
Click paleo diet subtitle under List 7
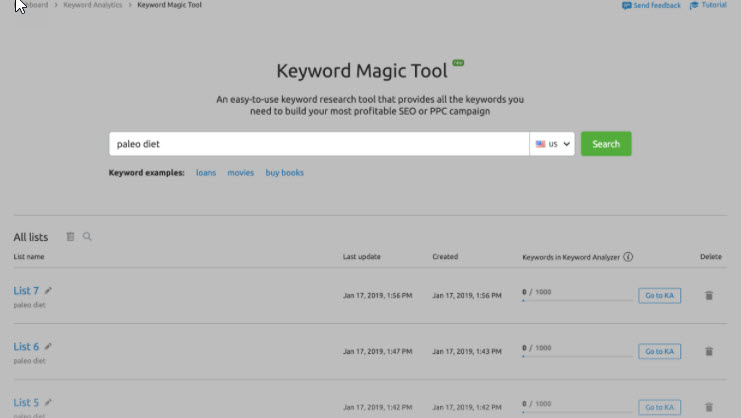29,305
